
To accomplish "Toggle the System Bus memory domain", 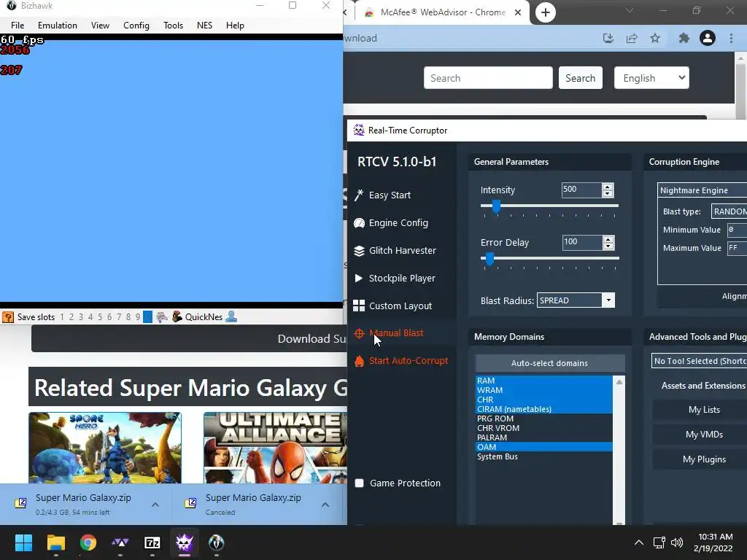I will pos(544,456).
